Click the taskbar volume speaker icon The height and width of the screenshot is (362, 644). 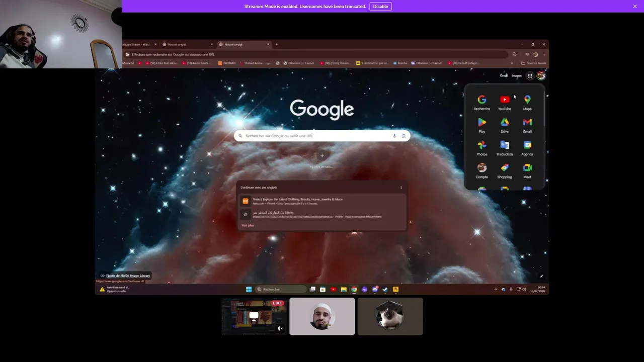(524, 289)
